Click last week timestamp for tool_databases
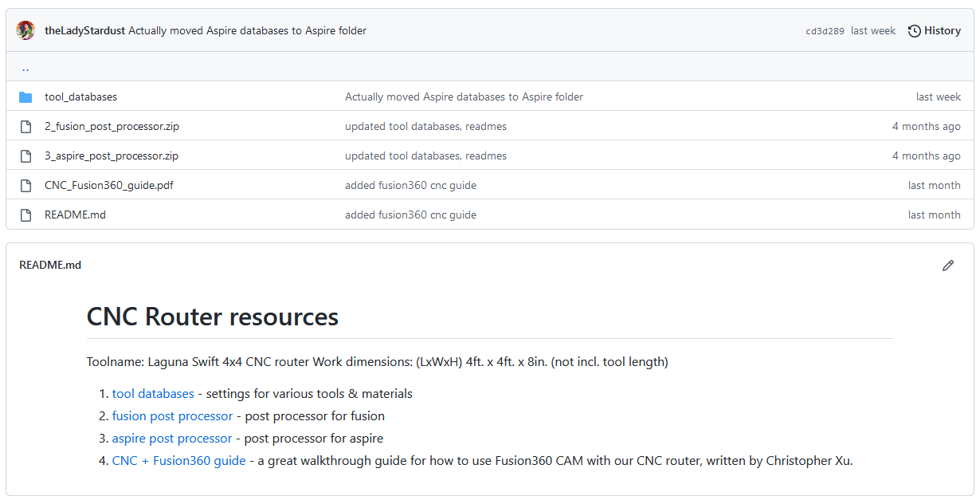The height and width of the screenshot is (500, 980). [x=938, y=96]
